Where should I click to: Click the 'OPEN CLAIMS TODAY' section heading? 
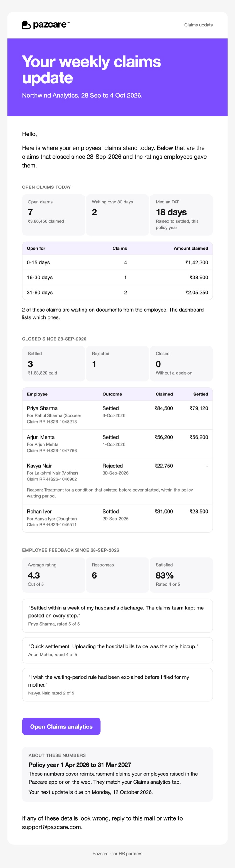(x=47, y=187)
